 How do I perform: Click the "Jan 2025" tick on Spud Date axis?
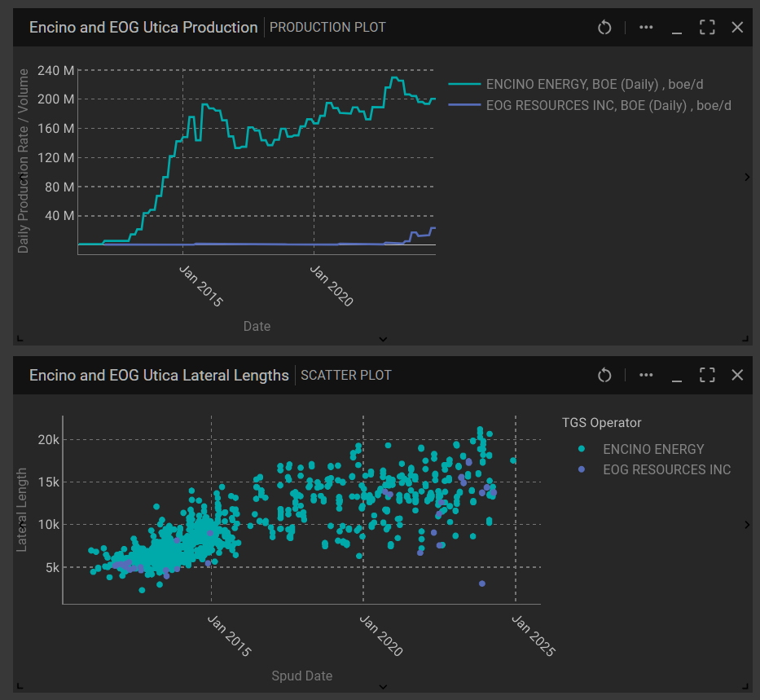click(x=534, y=636)
